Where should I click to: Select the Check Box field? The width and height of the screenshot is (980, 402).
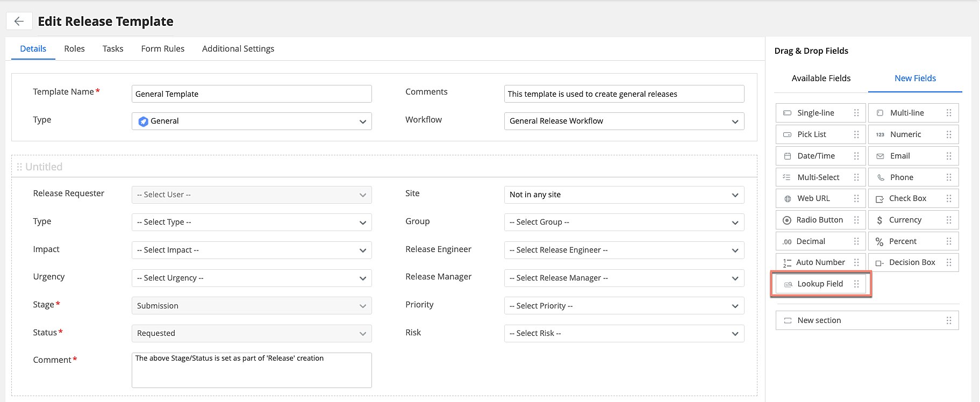click(907, 198)
